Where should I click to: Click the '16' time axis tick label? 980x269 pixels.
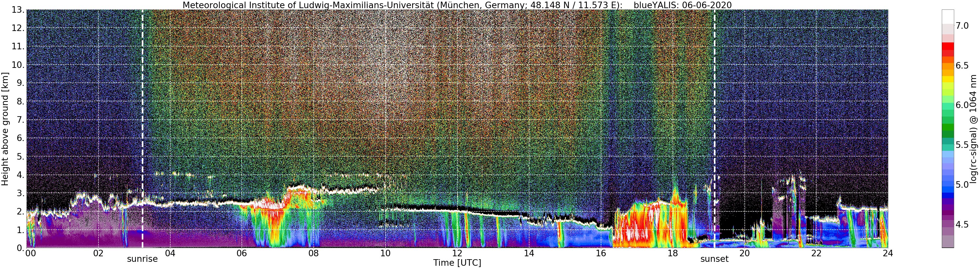point(601,253)
